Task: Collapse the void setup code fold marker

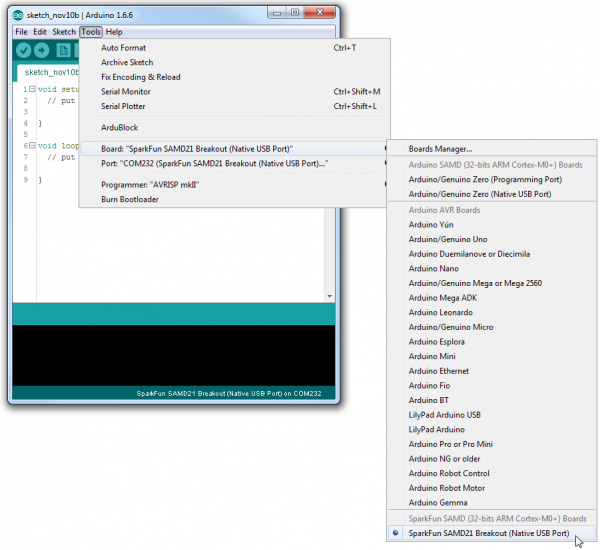Action: pos(18,89)
